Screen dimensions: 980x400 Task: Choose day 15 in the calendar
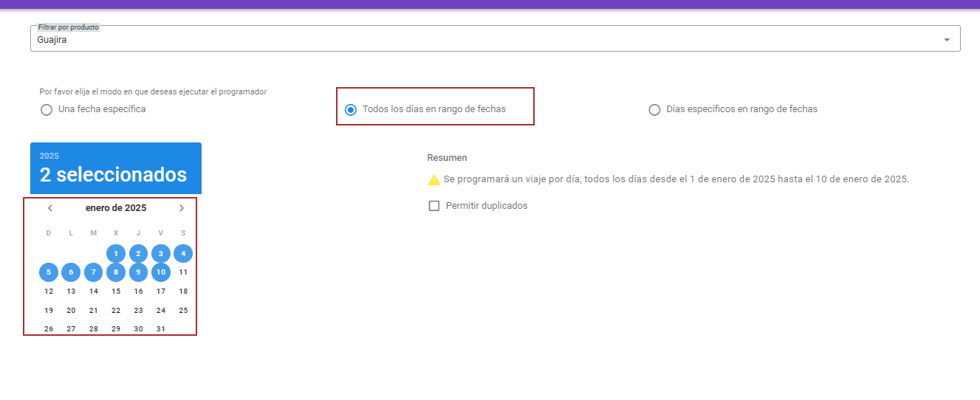point(116,292)
